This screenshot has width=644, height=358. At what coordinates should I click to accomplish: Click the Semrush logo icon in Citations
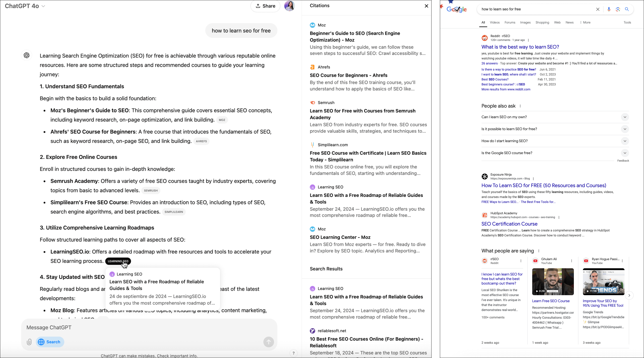point(312,103)
